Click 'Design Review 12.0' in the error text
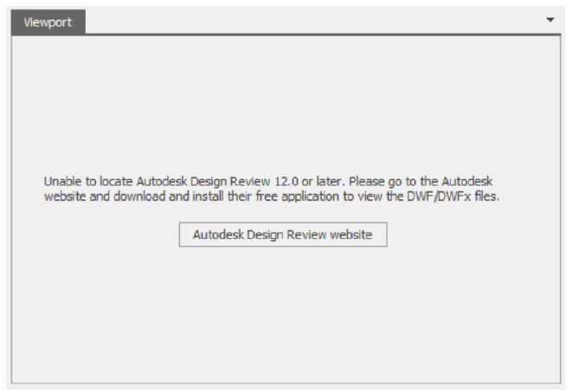Viewport: 573px width, 392px height. point(241,182)
